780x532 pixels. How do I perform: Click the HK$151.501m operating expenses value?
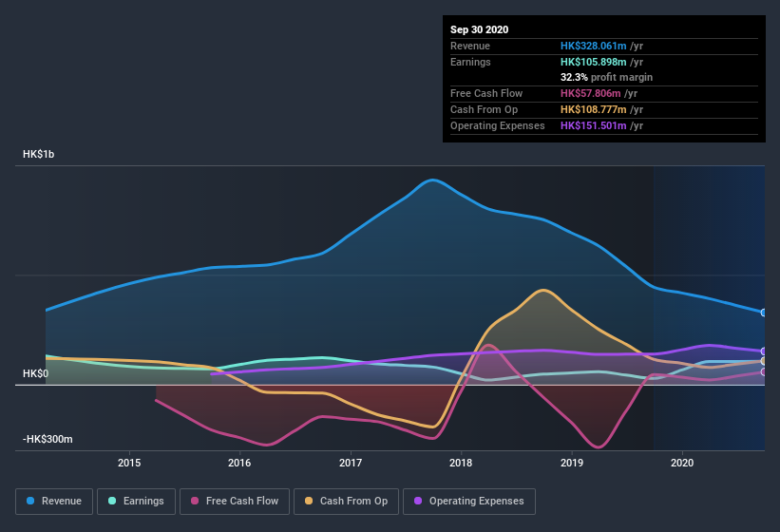[594, 125]
